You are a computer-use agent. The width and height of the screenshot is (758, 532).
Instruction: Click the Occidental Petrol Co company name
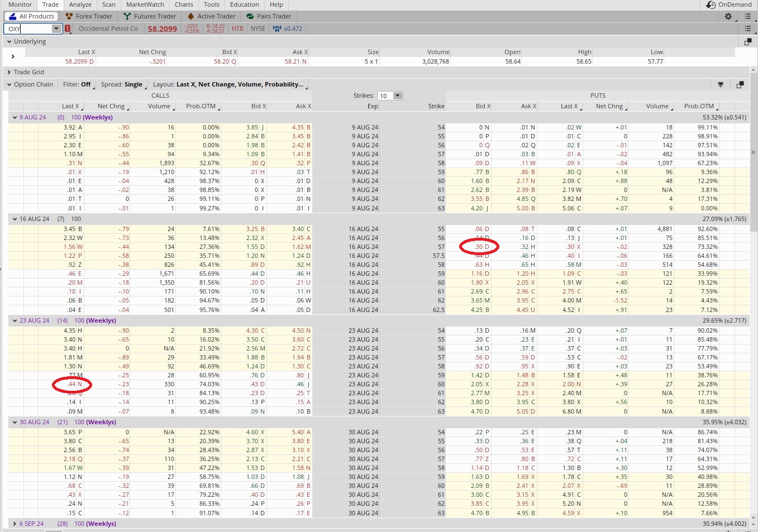[x=108, y=28]
